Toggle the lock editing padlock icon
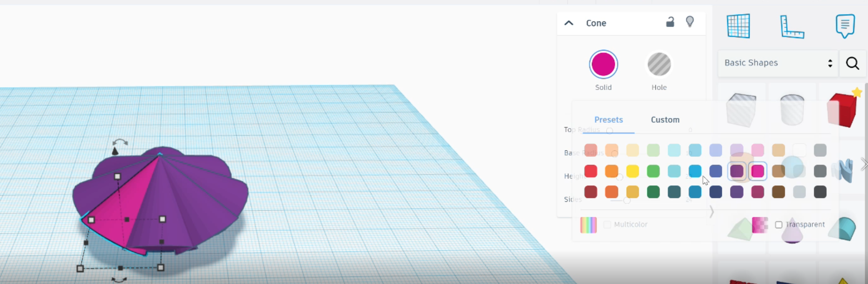The height and width of the screenshot is (284, 868). 670,22
